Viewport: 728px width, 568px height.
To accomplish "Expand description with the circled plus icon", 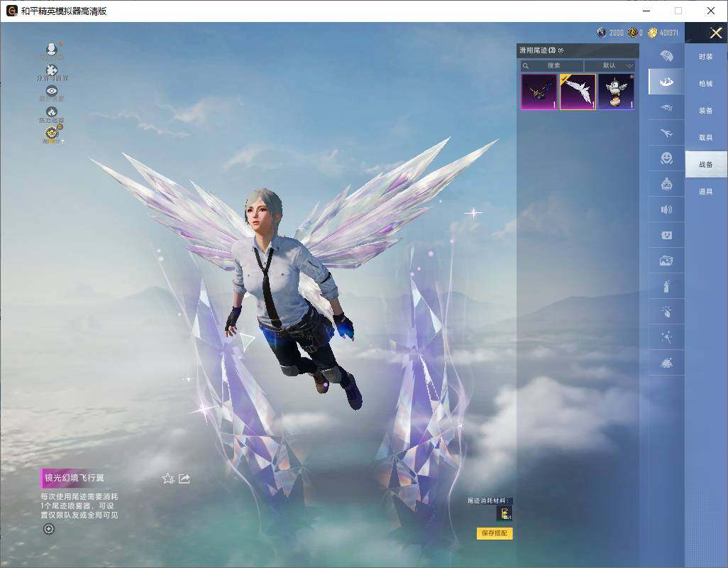I will click(x=49, y=529).
